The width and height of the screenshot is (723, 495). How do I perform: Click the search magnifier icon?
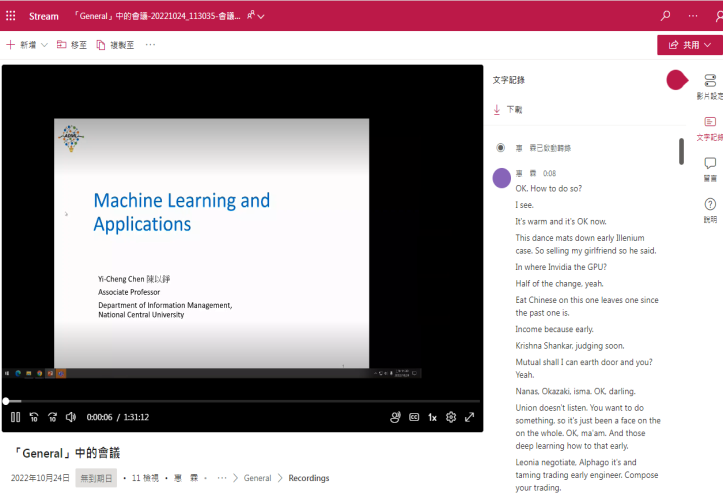(x=666, y=16)
